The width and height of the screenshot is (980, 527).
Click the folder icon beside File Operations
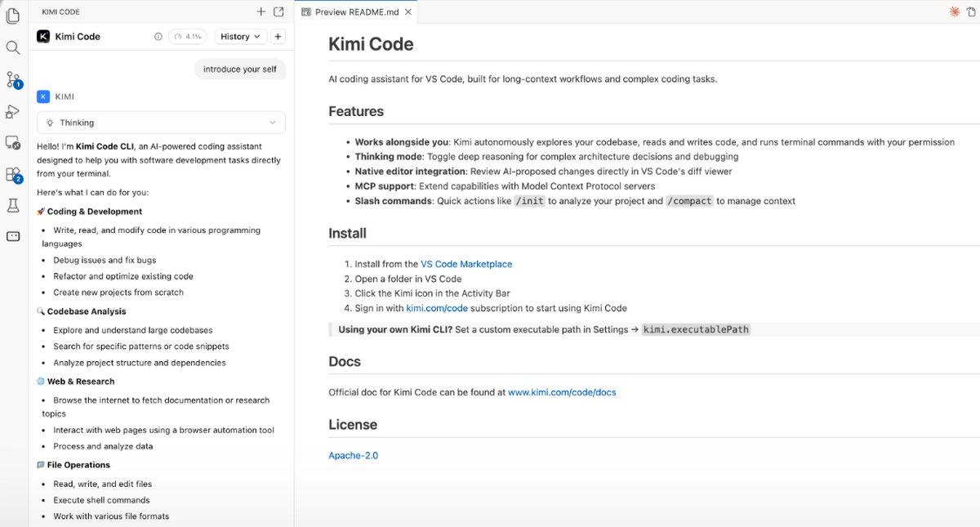[41, 465]
